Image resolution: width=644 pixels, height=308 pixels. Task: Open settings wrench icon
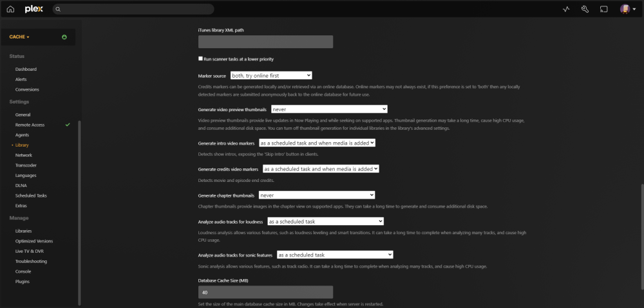[585, 9]
